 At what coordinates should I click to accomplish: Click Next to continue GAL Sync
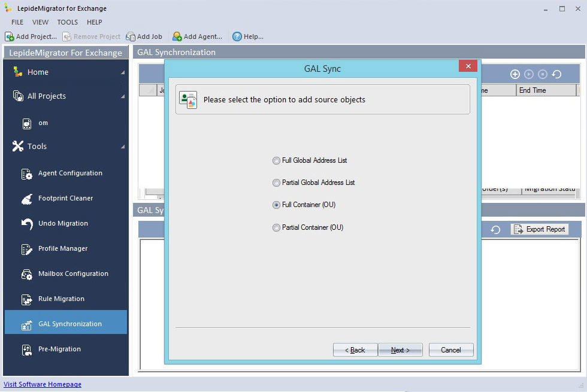click(400, 350)
